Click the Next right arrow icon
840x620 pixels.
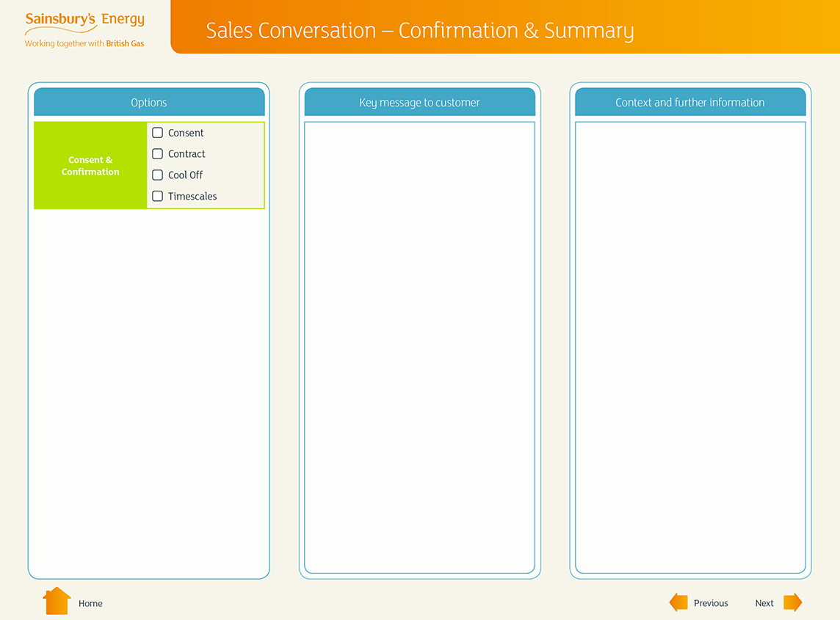[x=792, y=602]
